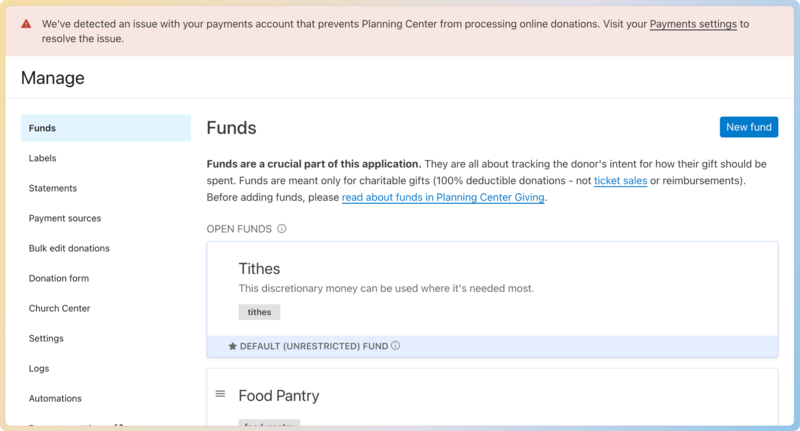Click the star icon on default fund bar
800x431 pixels.
[x=233, y=346]
